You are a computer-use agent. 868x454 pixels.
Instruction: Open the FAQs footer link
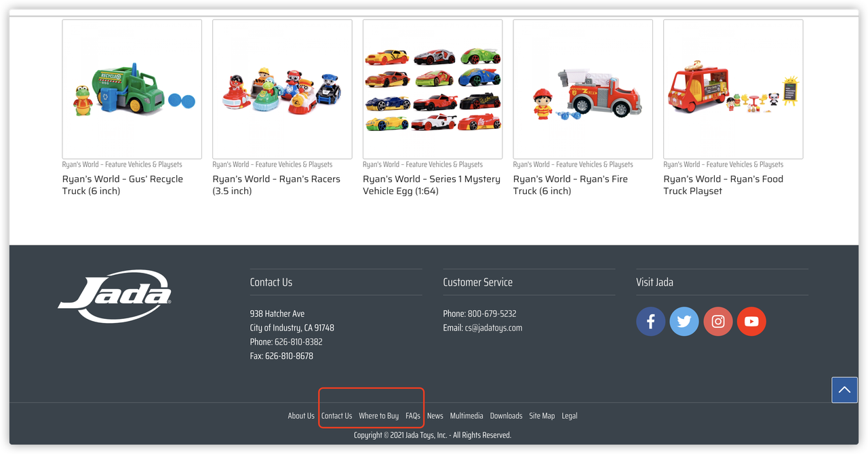coord(413,416)
